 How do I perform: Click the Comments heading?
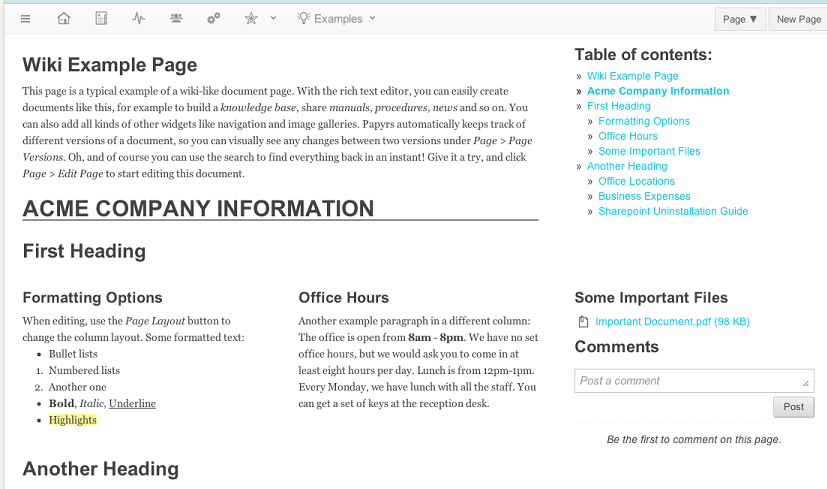[x=617, y=347]
